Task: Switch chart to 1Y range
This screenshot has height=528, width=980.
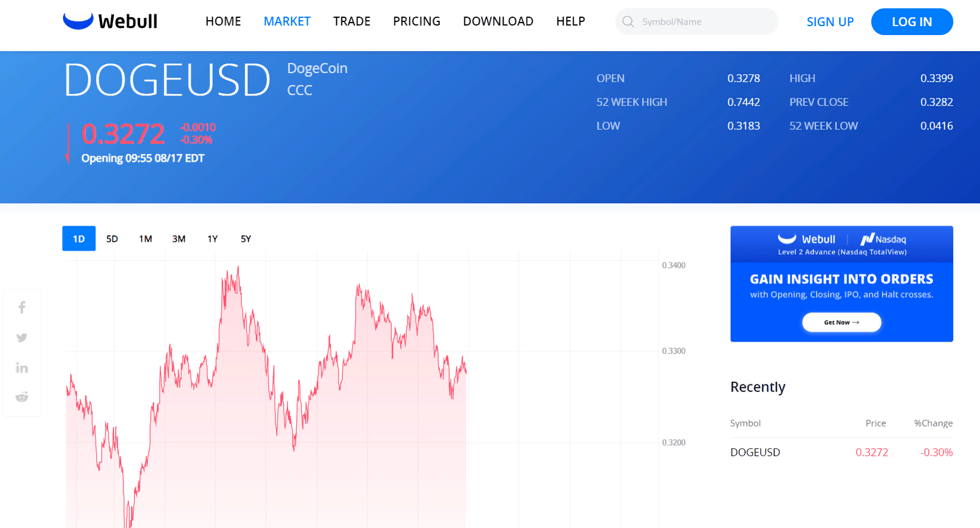Action: tap(213, 239)
